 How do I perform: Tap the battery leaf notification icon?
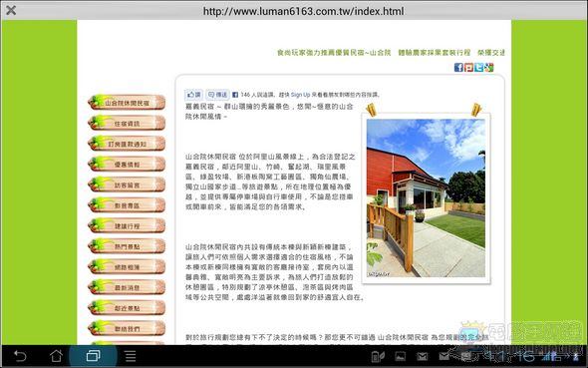378,356
